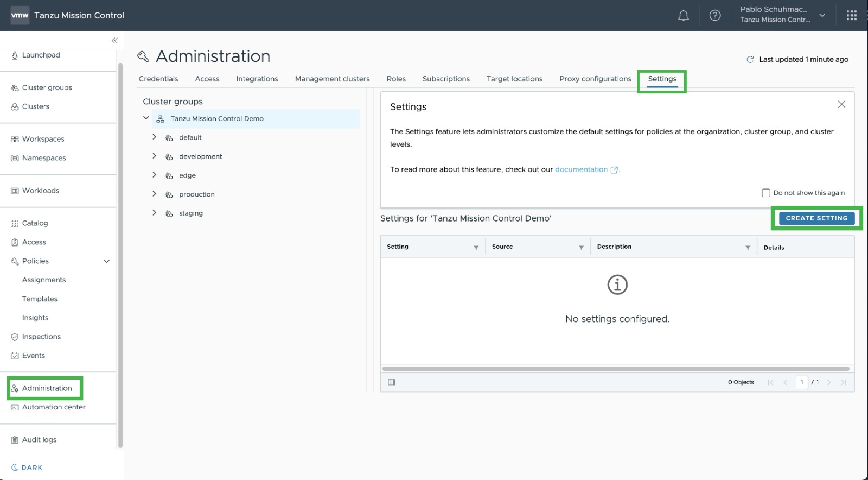The width and height of the screenshot is (868, 480).
Task: Click the Workloads sidebar icon
Action: (15, 191)
